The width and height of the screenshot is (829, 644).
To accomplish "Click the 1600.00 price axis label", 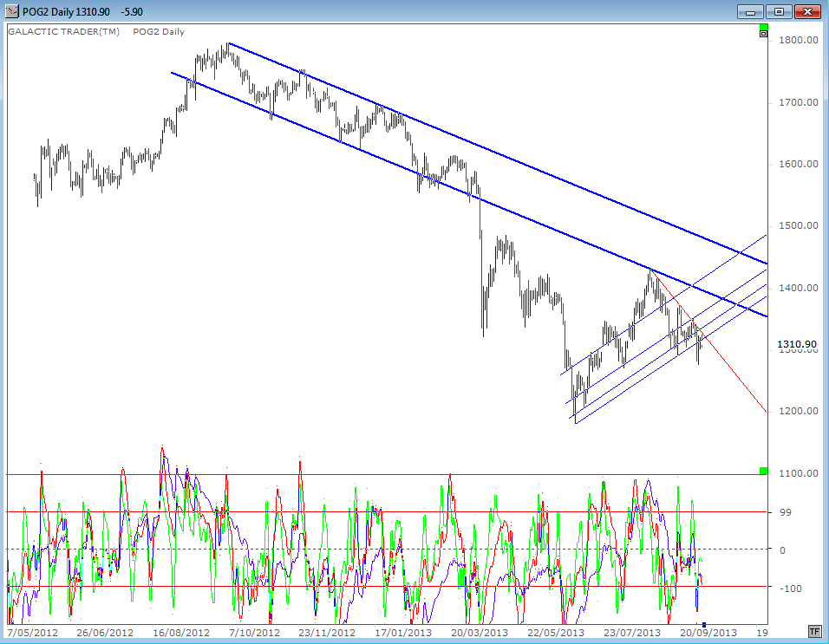I will pyautogui.click(x=799, y=165).
